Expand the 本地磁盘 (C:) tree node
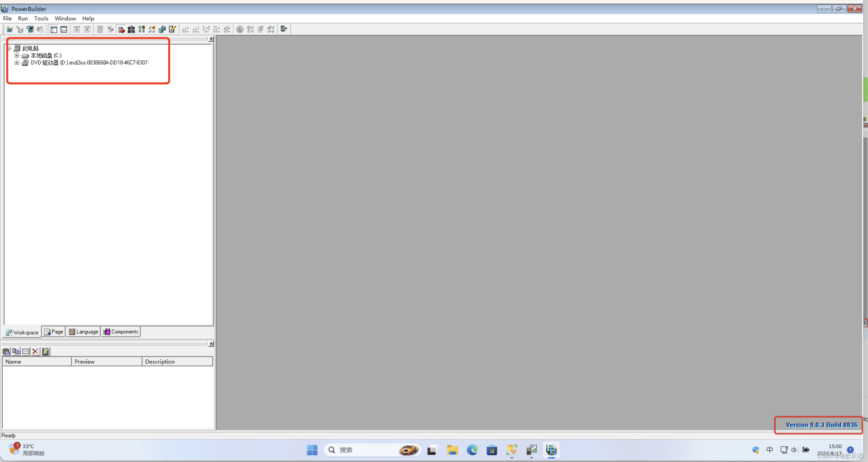Viewport: 868px width, 462px height. point(17,55)
